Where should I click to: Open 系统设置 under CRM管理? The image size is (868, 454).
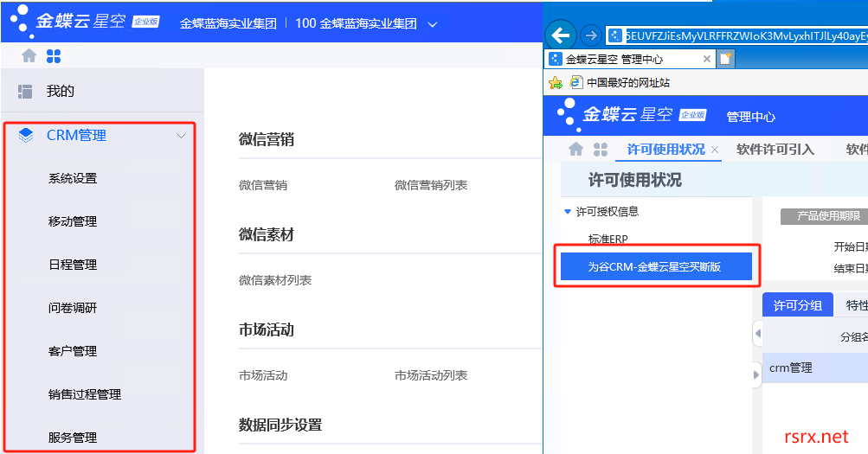73,178
